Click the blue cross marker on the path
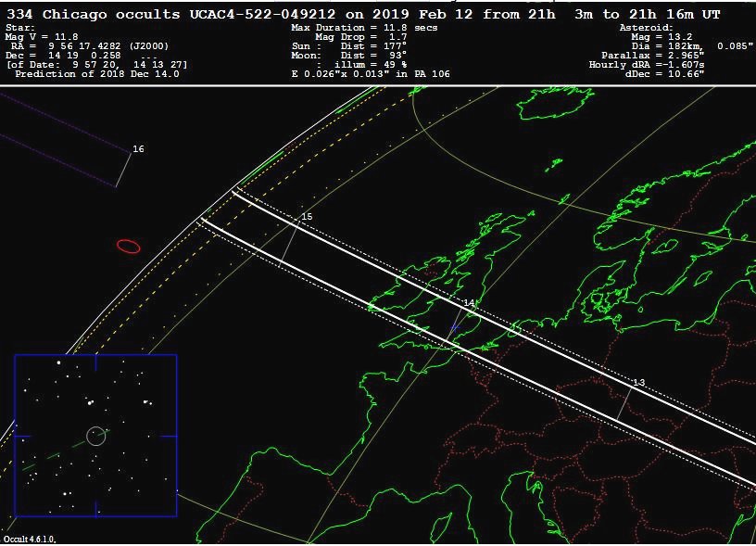The image size is (756, 546). coord(454,328)
